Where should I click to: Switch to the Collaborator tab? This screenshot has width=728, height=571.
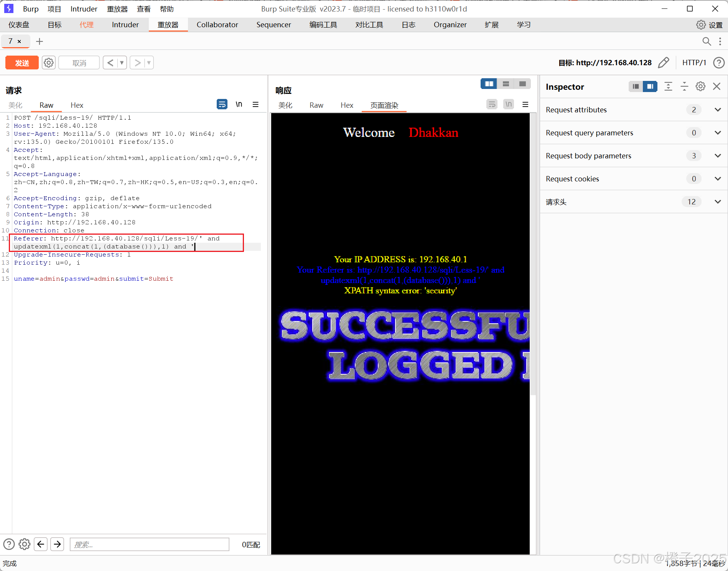click(x=217, y=25)
